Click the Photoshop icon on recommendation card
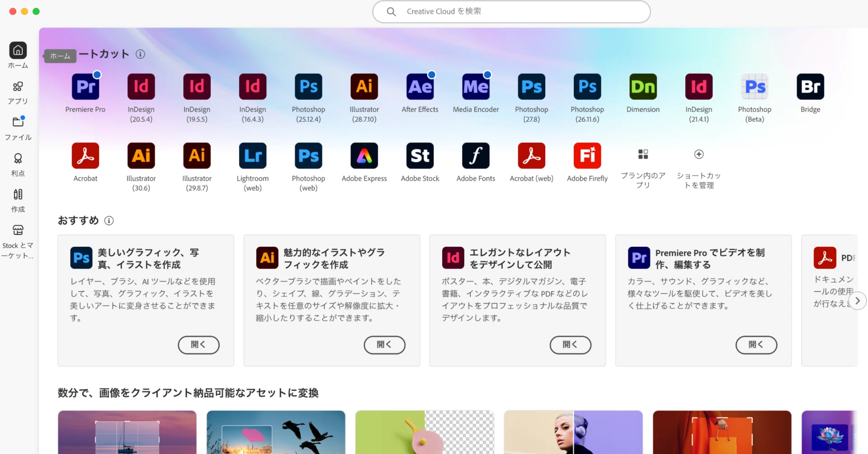 click(81, 258)
